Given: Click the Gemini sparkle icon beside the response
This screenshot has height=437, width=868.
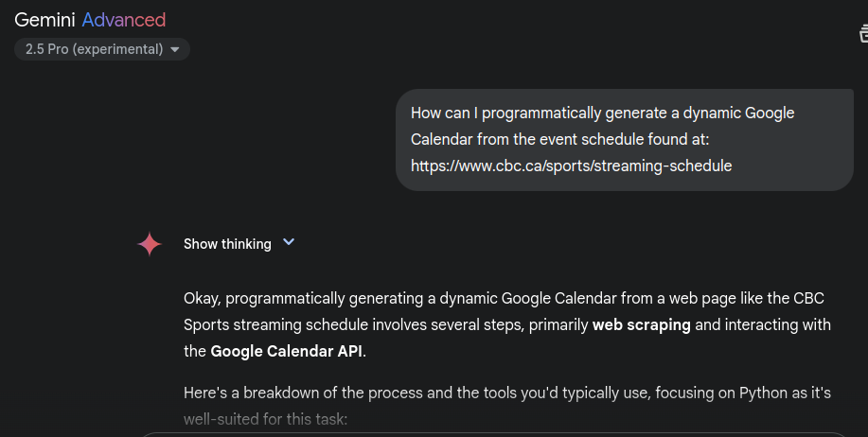Looking at the screenshot, I should [x=150, y=244].
